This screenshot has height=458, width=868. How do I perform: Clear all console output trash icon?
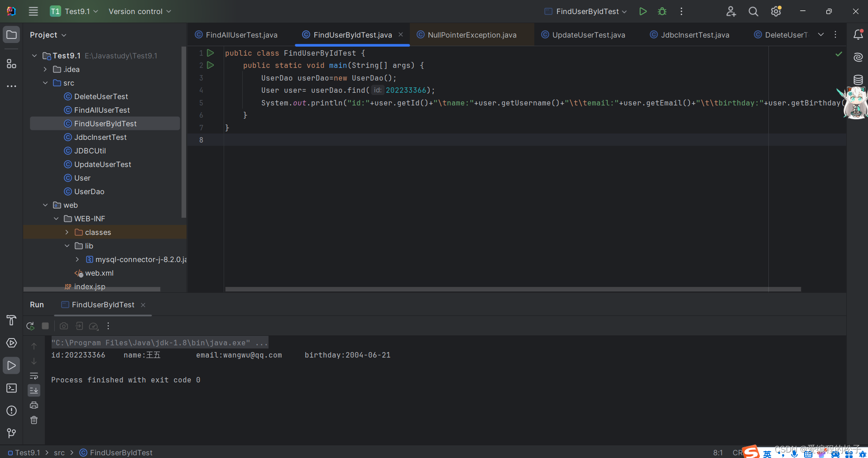[34, 420]
